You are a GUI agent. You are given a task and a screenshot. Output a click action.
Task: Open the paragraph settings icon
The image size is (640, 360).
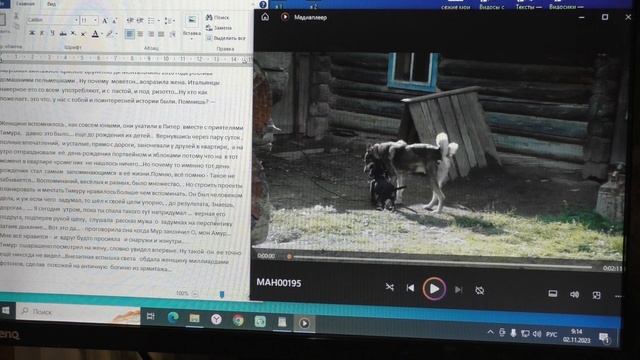(172, 34)
